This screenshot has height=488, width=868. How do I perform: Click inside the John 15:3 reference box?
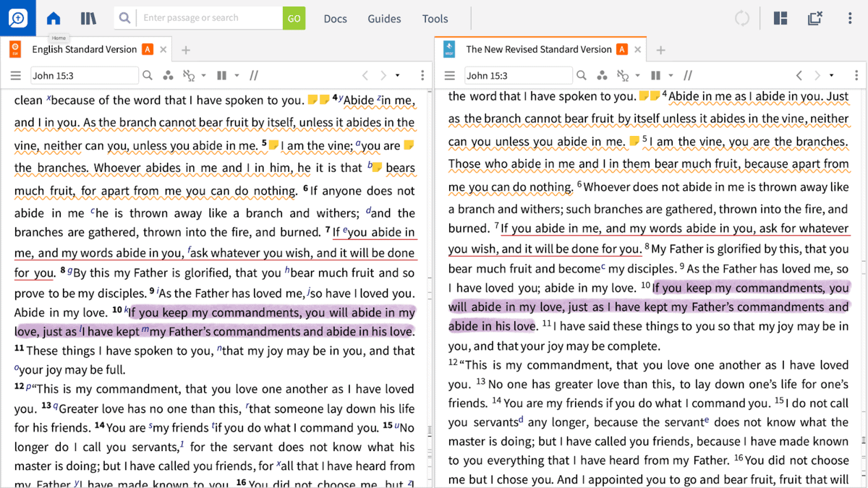click(x=83, y=75)
